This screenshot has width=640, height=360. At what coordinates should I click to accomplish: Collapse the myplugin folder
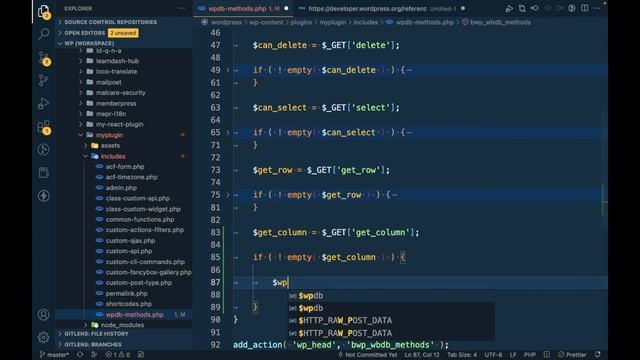(x=109, y=135)
